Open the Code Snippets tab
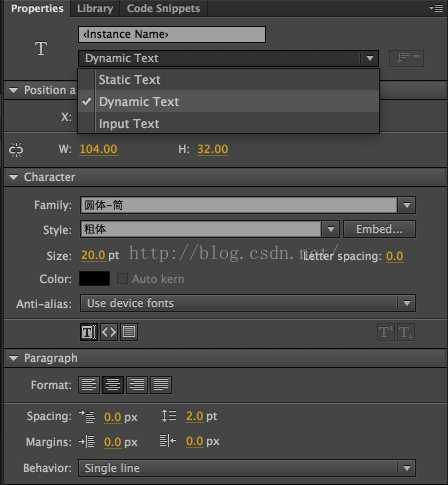Screen dimensions: 448x485 pyautogui.click(x=163, y=8)
